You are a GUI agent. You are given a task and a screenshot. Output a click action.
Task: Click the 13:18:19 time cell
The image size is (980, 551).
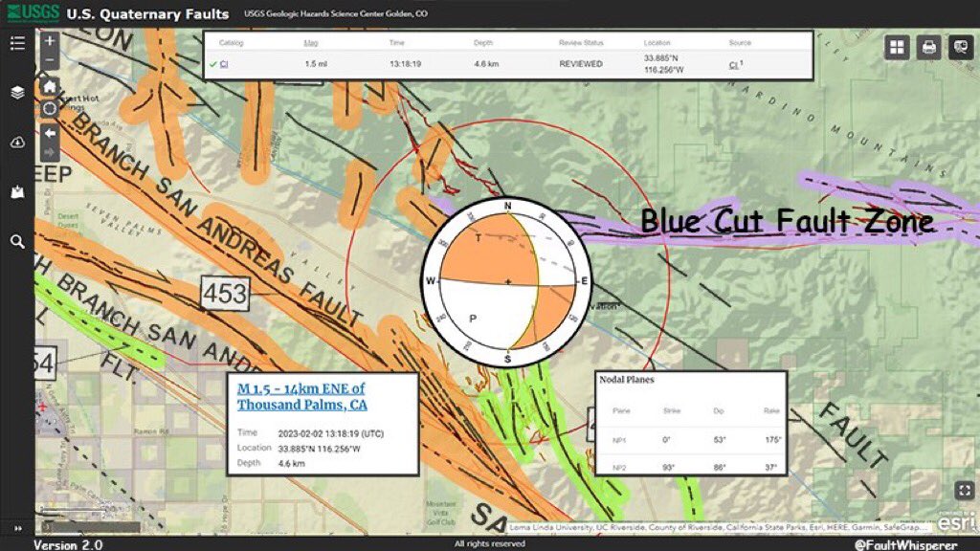pos(405,64)
